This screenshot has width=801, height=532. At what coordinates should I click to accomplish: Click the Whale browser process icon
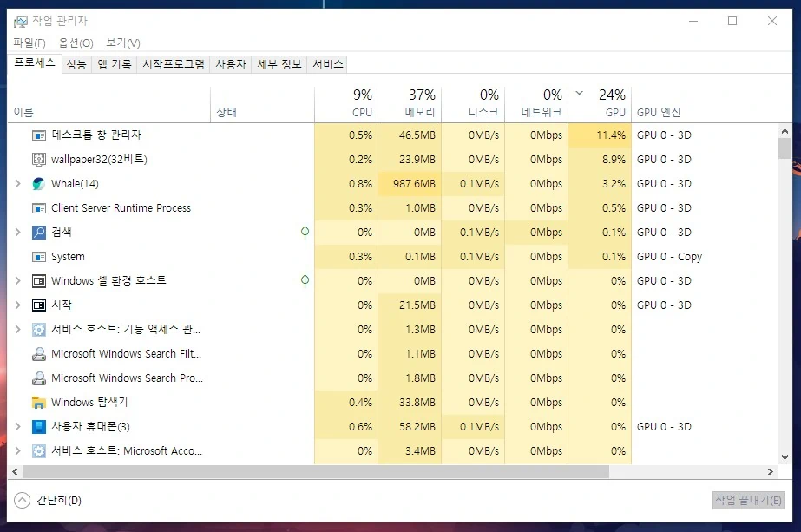[x=37, y=183]
